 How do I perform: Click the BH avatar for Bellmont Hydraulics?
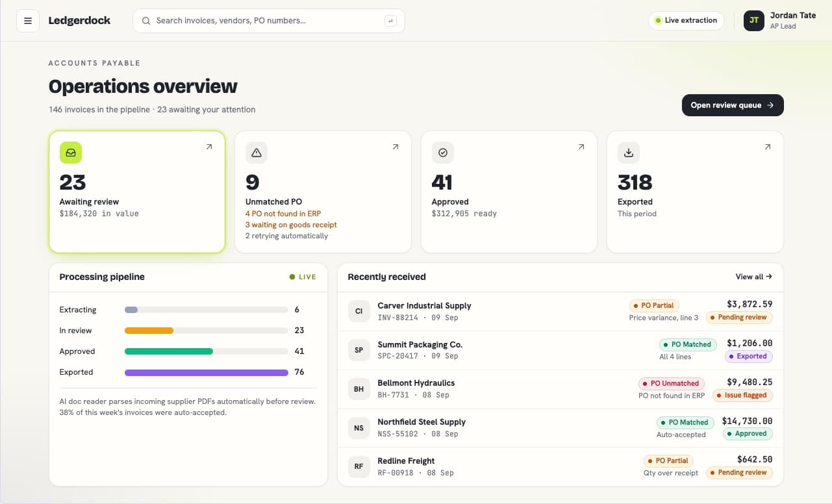coord(359,389)
